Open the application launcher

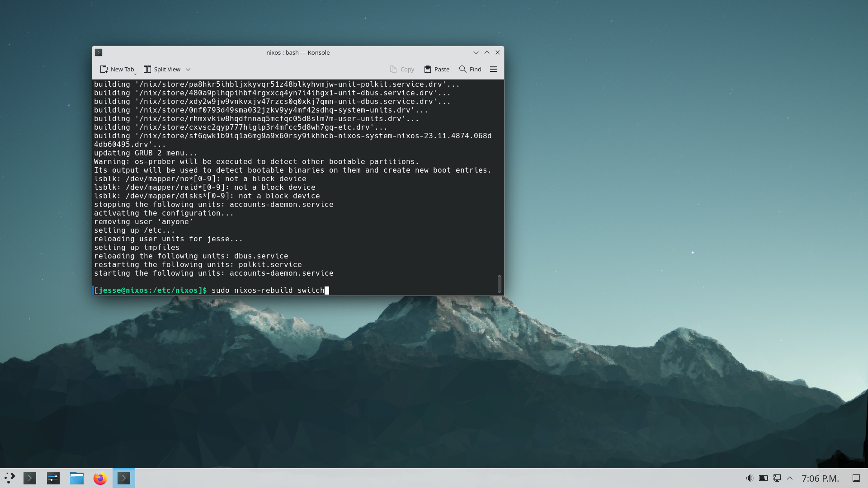click(10, 478)
